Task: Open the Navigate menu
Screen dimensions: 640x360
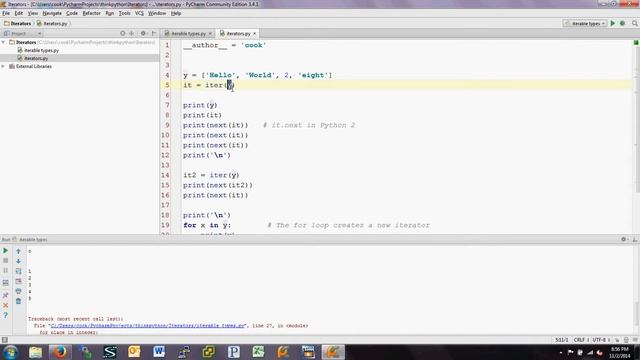Action: click(52, 13)
